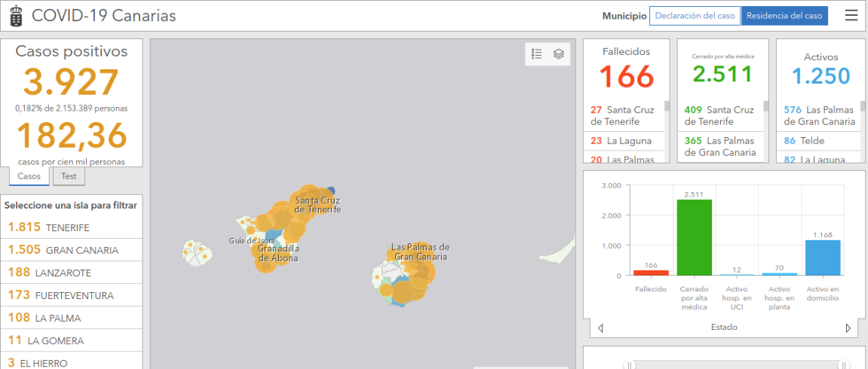Select Declaración del caso municipality option
868x369 pixels.
694,16
